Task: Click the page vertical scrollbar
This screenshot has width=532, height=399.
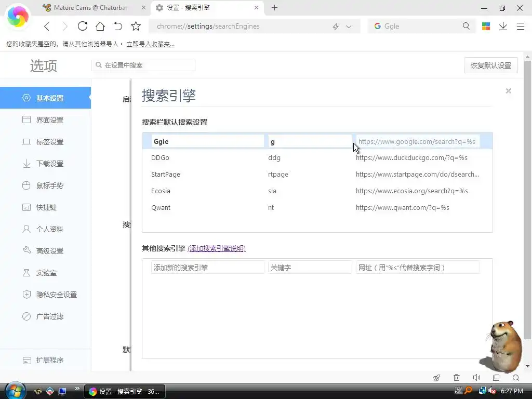Action: click(x=527, y=200)
